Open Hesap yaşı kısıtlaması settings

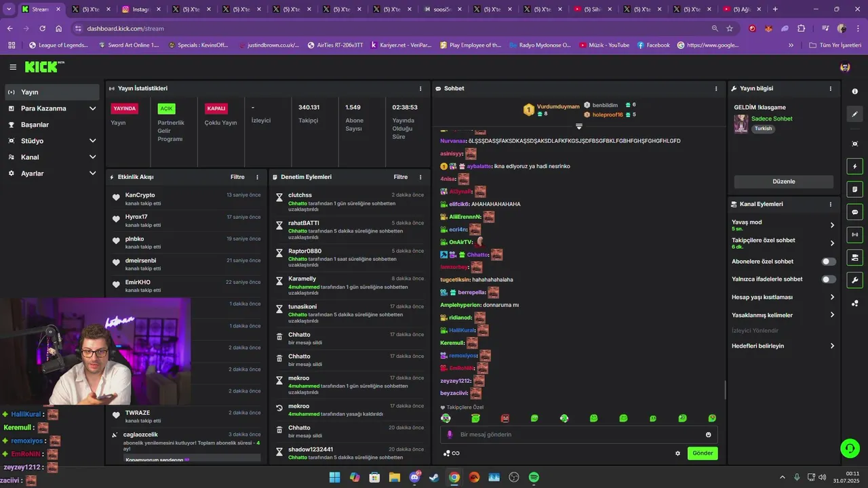click(783, 297)
